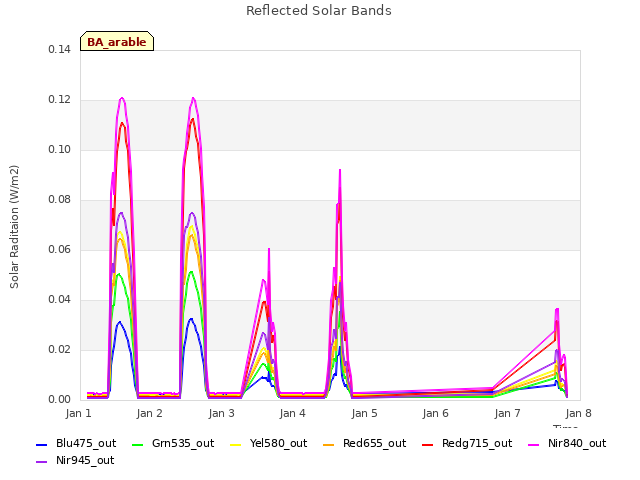Viewport: 640px width, 480px height.
Task: Click the red Redg715_out legend swatch
Action: pos(427,444)
